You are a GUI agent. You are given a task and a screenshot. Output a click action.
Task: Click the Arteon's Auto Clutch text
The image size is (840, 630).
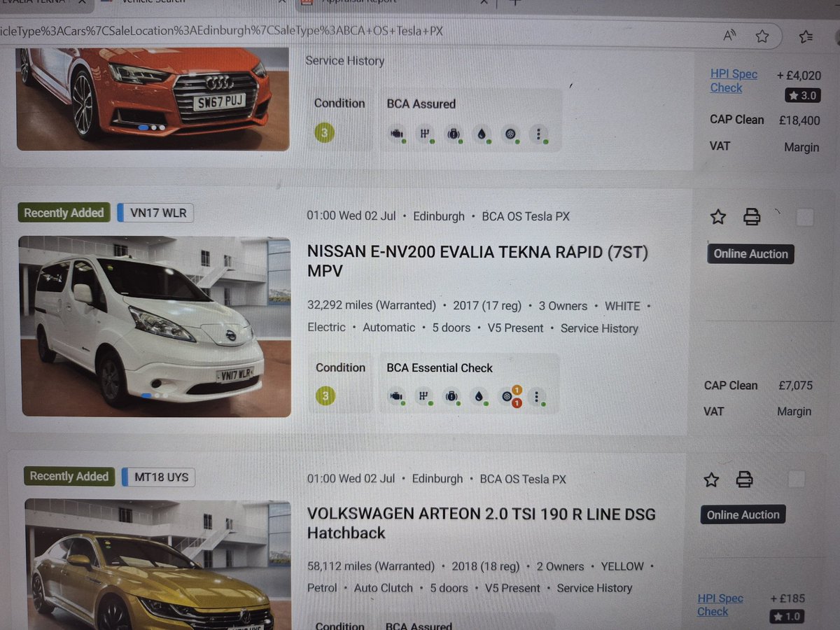[384, 587]
